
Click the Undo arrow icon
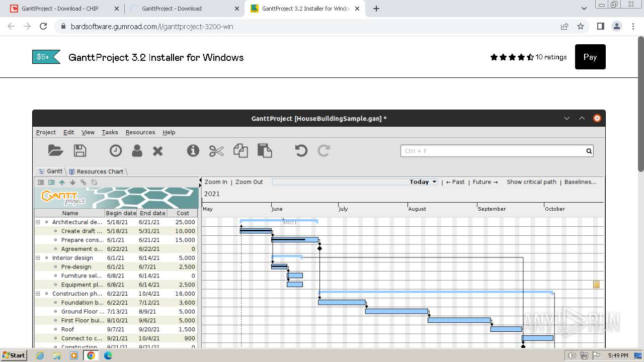[301, 150]
